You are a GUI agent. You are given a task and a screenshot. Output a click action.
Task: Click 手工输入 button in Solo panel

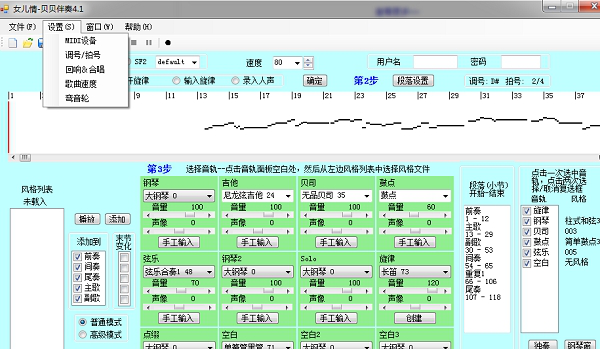335,318
